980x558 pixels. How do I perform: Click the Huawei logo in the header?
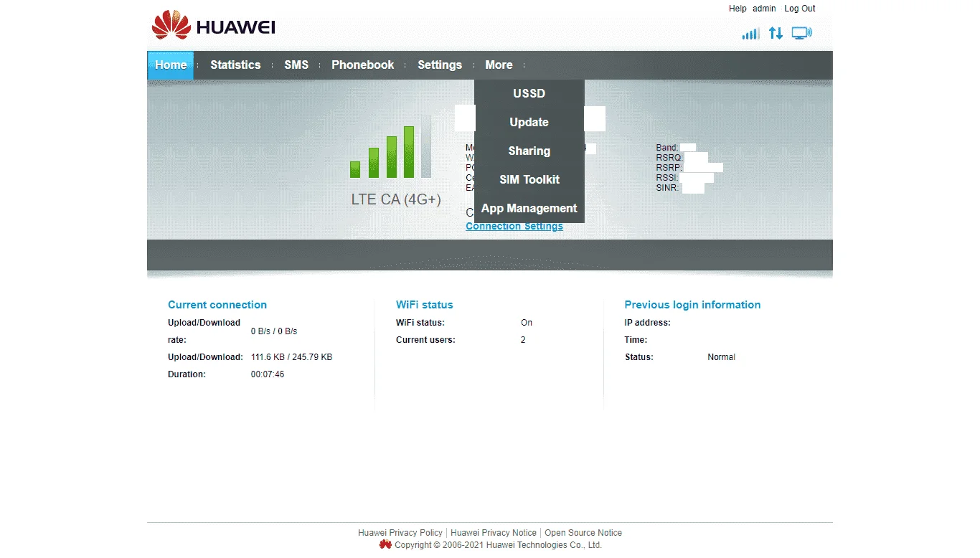click(213, 25)
